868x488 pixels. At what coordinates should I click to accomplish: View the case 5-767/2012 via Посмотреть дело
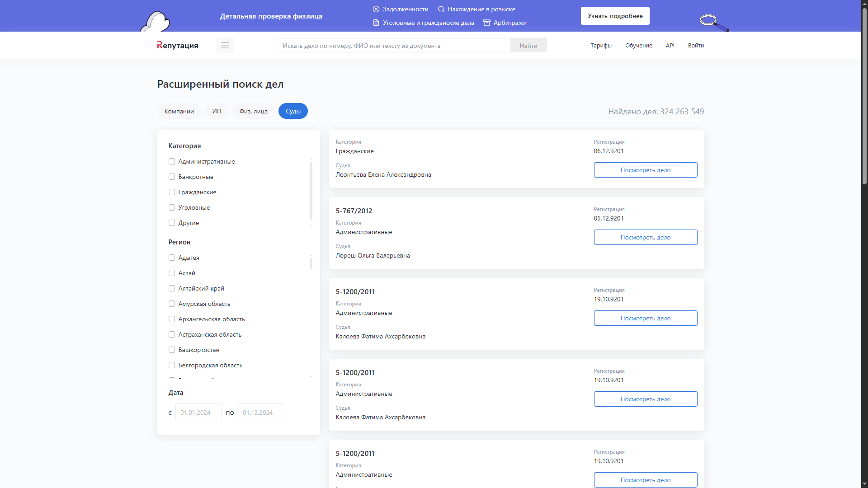click(645, 237)
